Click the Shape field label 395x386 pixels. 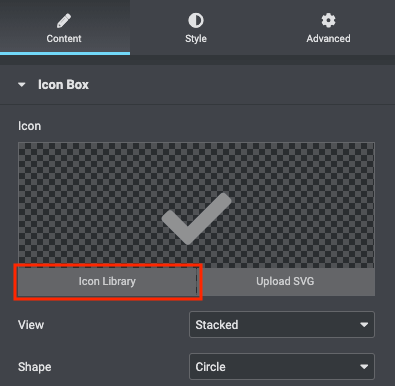35,367
